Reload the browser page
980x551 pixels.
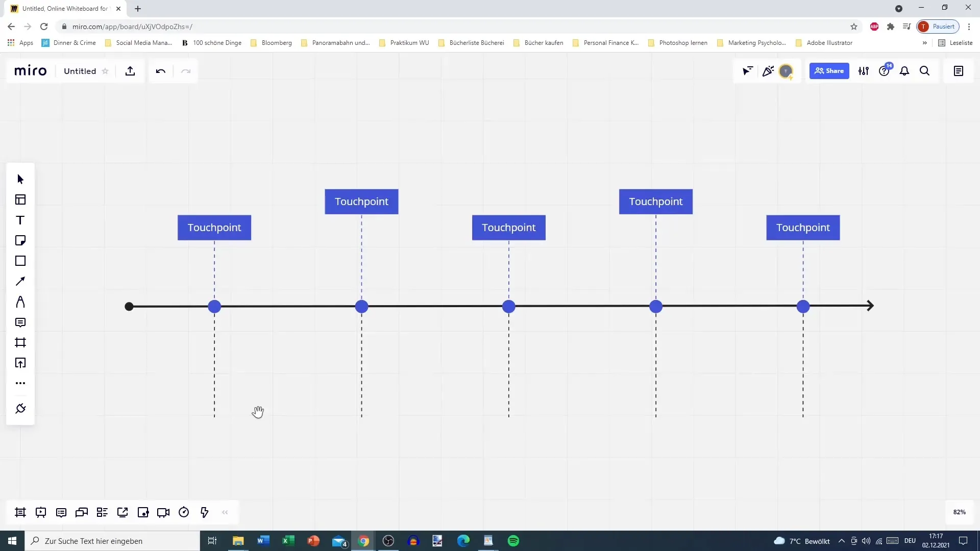tap(44, 27)
